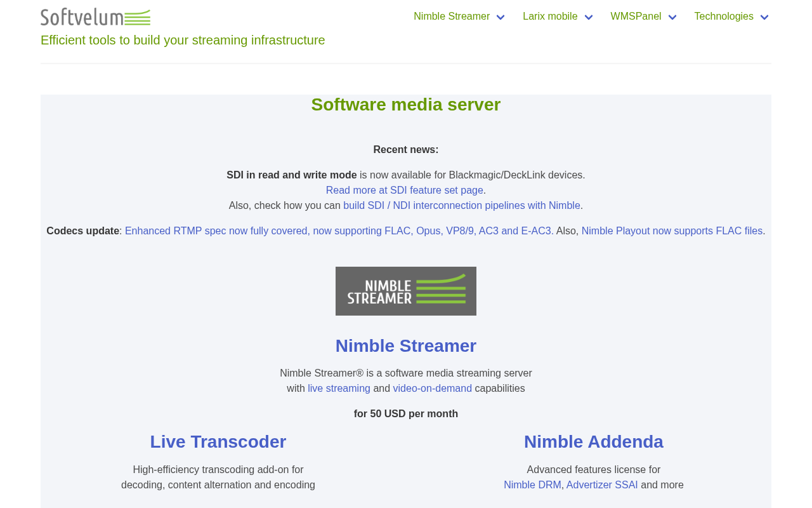The width and height of the screenshot is (812, 508).
Task: Open the Live Transcoder heading link
Action: (x=218, y=442)
